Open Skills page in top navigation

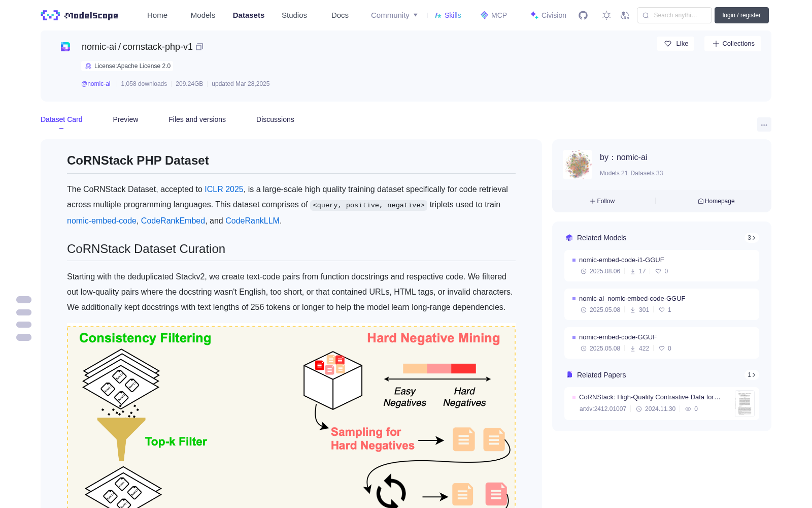tap(448, 15)
